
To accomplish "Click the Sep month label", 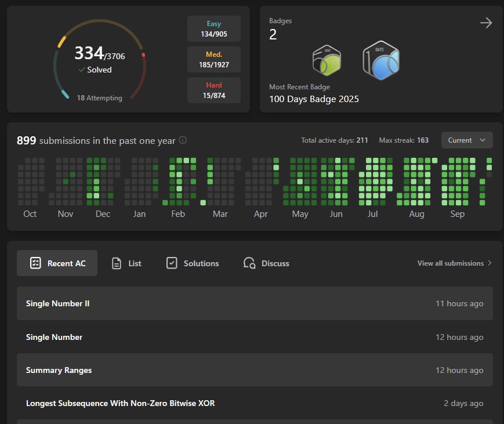I will pyautogui.click(x=458, y=214).
